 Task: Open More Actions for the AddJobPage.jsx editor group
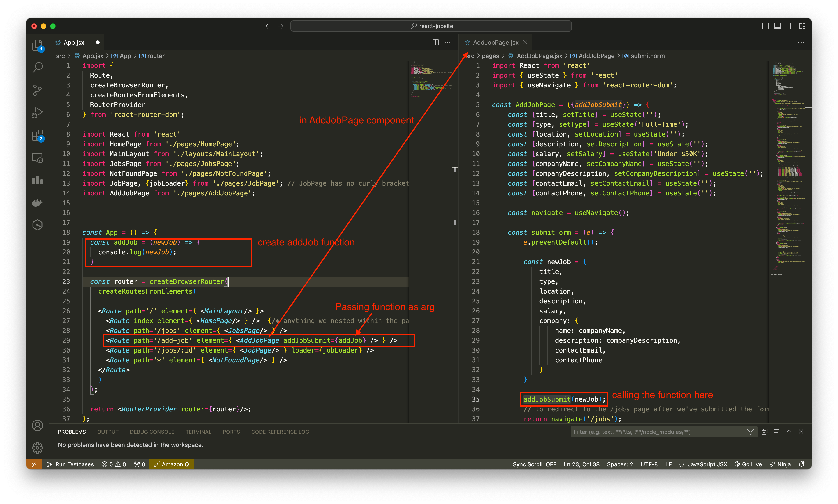801,43
